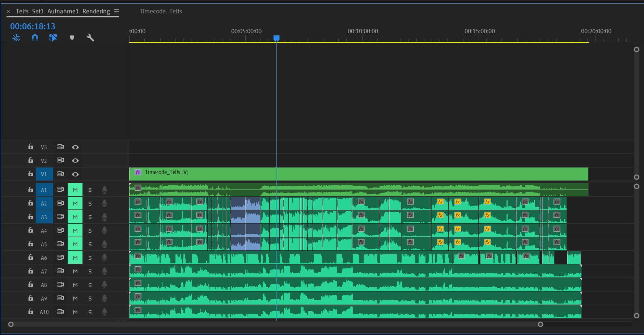Mute track A8
The width and height of the screenshot is (644, 335).
coord(75,285)
